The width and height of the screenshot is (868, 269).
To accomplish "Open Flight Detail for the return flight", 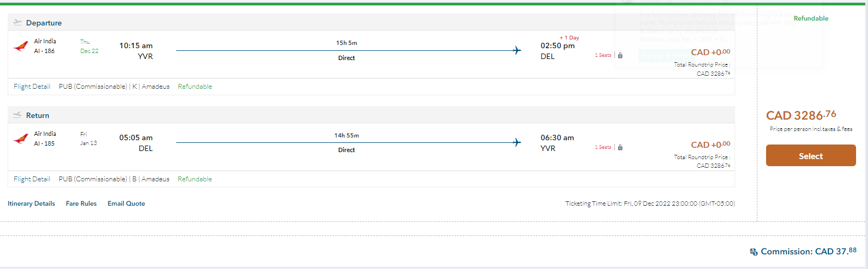I will coord(32,179).
